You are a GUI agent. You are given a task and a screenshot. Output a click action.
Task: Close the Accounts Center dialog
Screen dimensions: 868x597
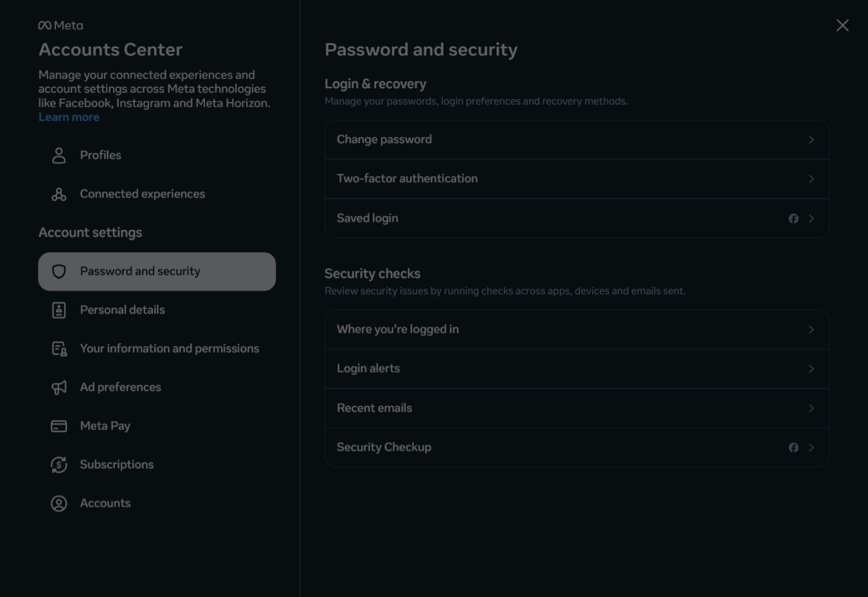pyautogui.click(x=842, y=25)
